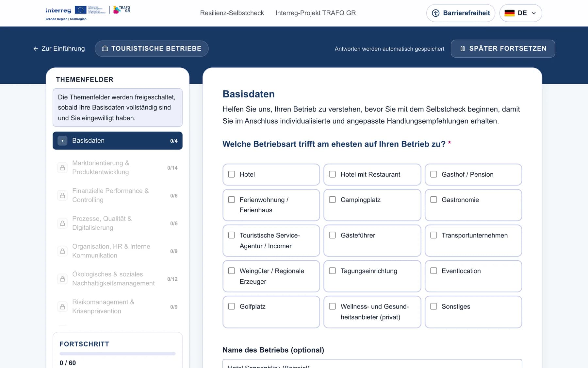Check the Hotel checkbox
Viewport: 588px width, 368px height.
232,174
